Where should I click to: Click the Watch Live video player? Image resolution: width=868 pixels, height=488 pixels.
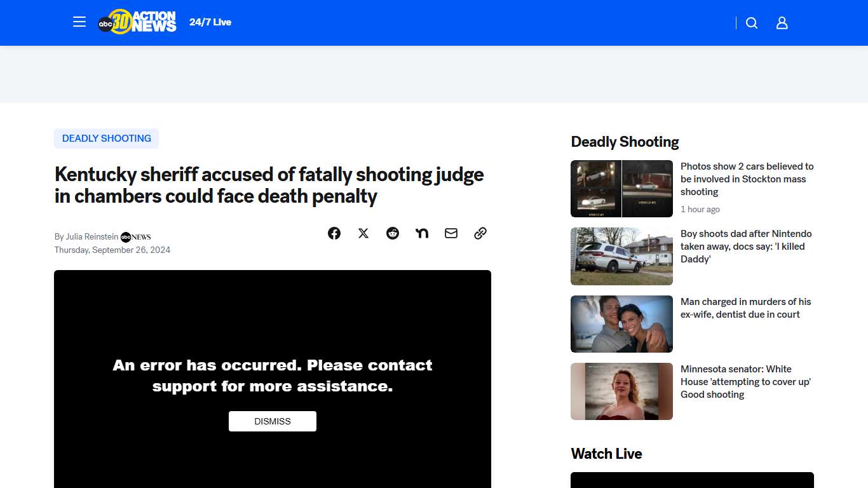click(x=692, y=482)
